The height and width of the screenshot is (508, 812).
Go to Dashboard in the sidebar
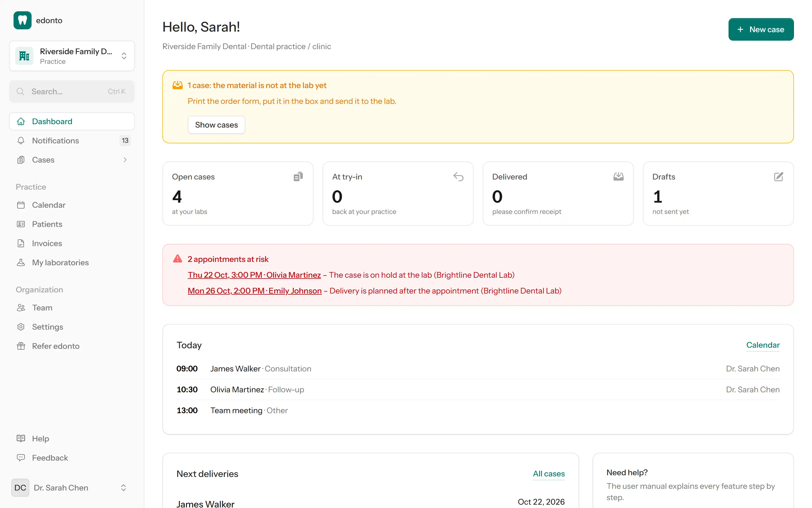pyautogui.click(x=72, y=121)
